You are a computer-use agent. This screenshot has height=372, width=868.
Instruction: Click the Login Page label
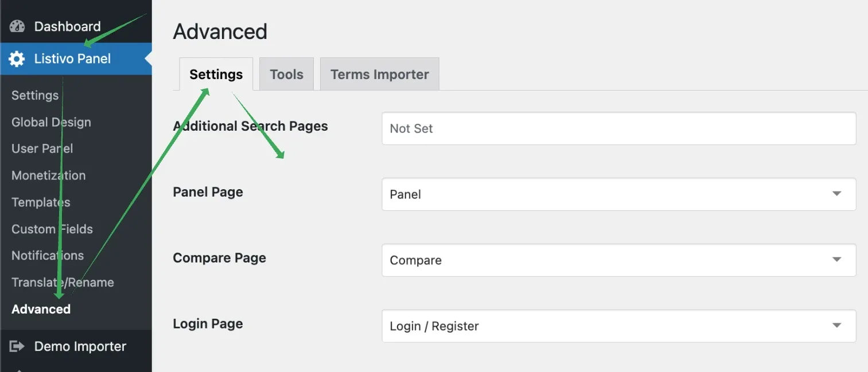pos(208,324)
